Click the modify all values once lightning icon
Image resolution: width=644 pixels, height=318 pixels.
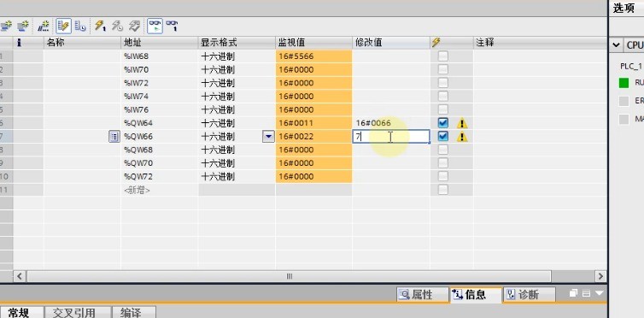tap(100, 26)
